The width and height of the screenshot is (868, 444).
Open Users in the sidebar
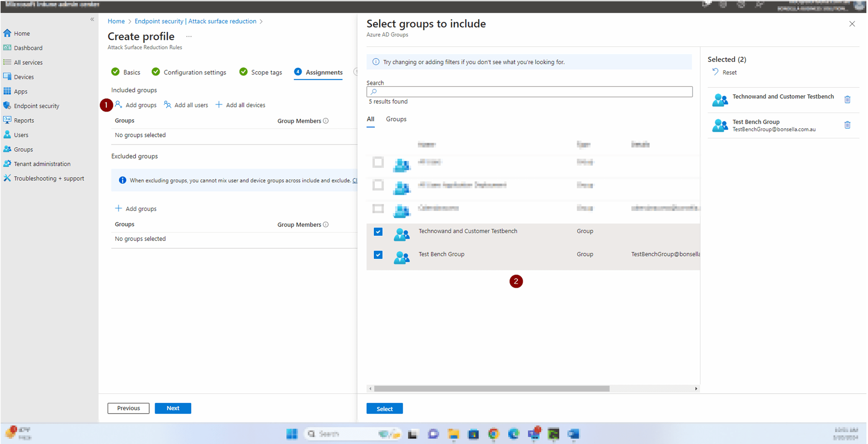click(21, 135)
